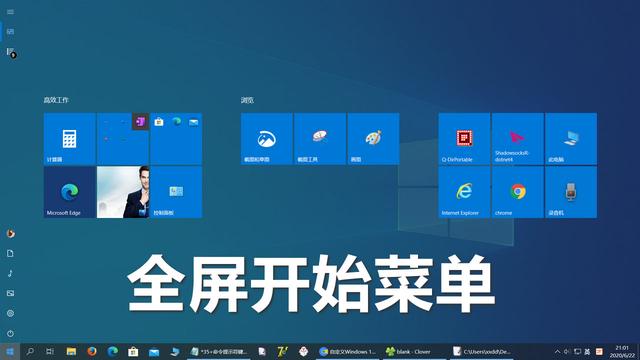Open the Pictures shortcut in the start sidebar
Screen dimensions: 640x360
(x=10, y=293)
